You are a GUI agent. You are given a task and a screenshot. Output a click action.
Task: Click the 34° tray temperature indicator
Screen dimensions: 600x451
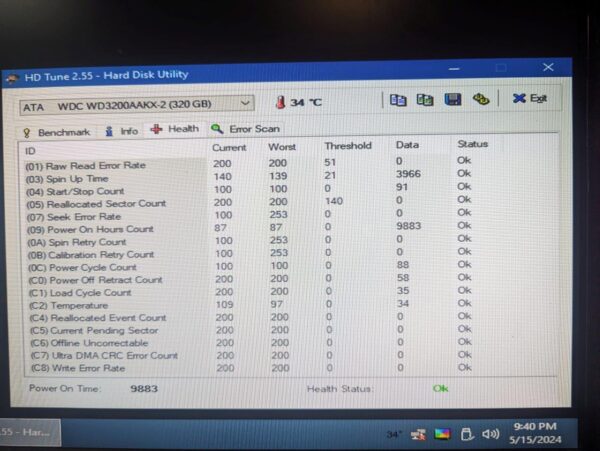point(394,435)
